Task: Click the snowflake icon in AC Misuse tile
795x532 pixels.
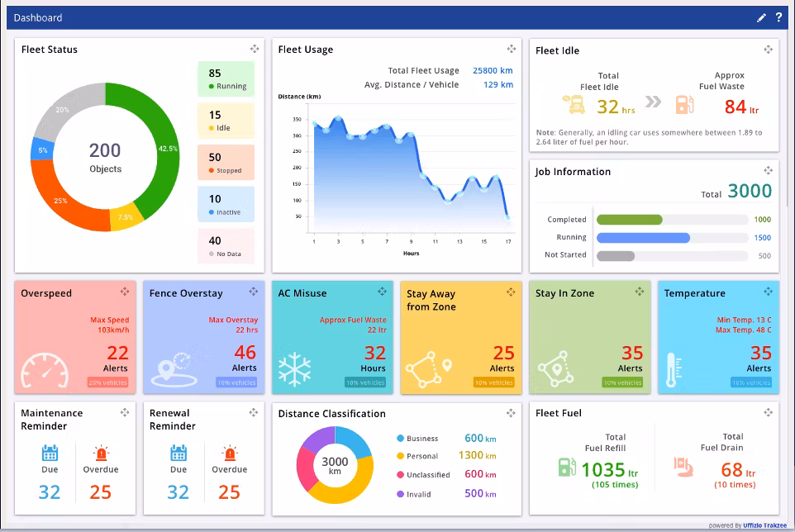Action: tap(294, 370)
